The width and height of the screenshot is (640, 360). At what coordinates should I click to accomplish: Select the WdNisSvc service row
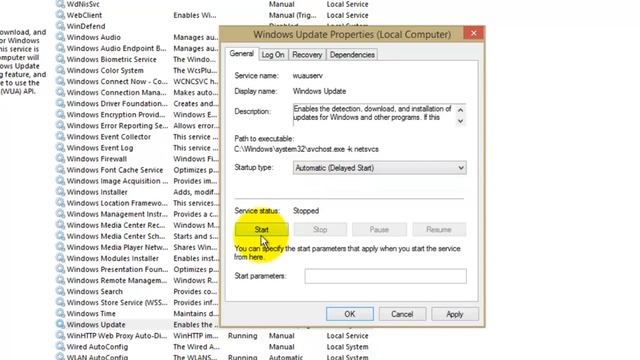click(212, 4)
